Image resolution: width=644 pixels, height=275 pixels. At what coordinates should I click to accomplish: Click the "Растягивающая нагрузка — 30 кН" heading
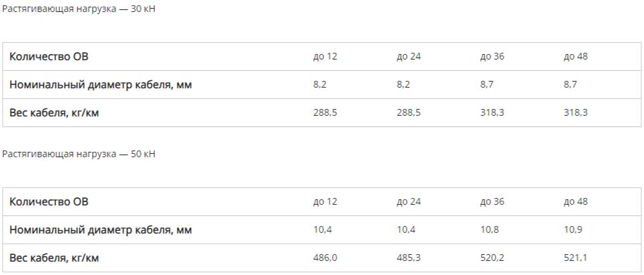(79, 9)
